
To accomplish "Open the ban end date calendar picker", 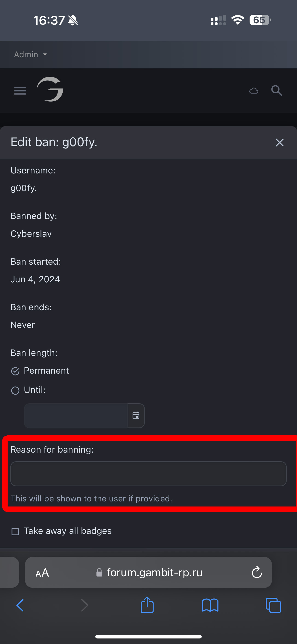I will click(x=136, y=416).
